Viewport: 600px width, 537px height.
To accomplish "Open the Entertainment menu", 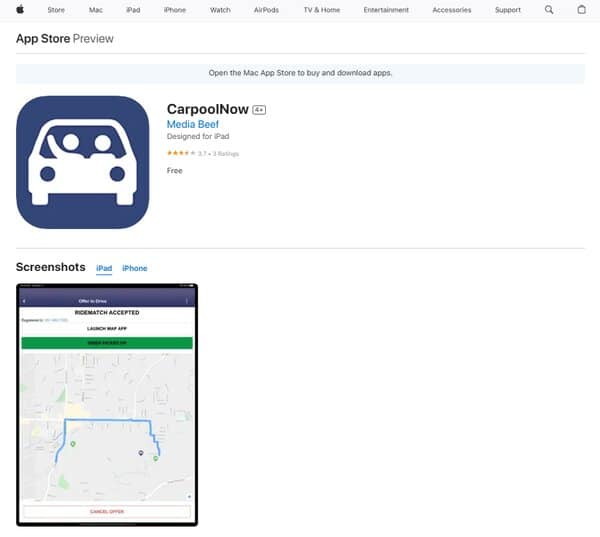I will click(386, 10).
